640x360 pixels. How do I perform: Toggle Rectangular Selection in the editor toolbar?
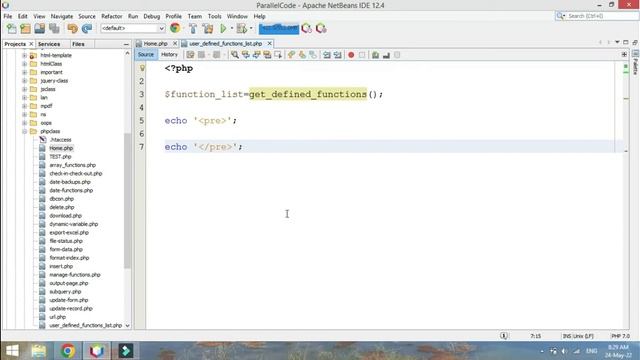278,55
